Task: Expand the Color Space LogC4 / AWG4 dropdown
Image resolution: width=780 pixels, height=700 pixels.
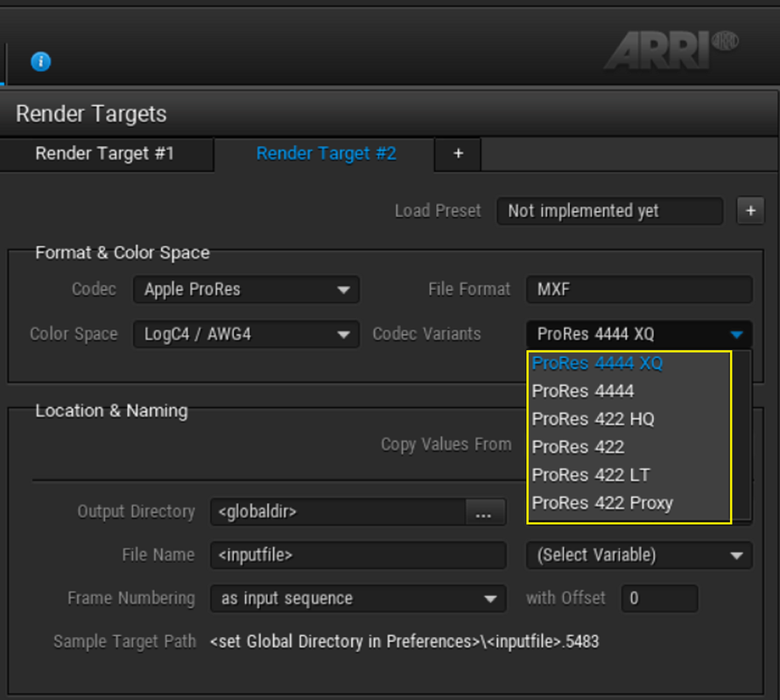Action: (246, 334)
